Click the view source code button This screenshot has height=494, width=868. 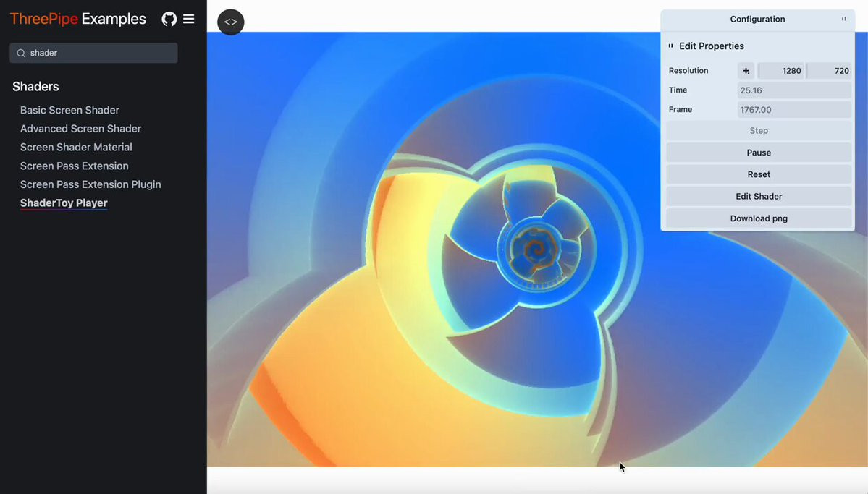[x=231, y=22]
